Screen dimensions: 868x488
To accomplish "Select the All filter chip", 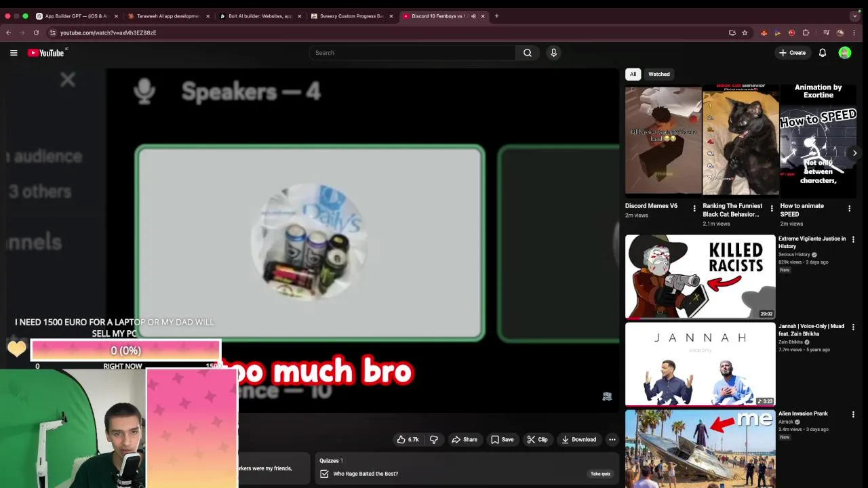I will 633,74.
